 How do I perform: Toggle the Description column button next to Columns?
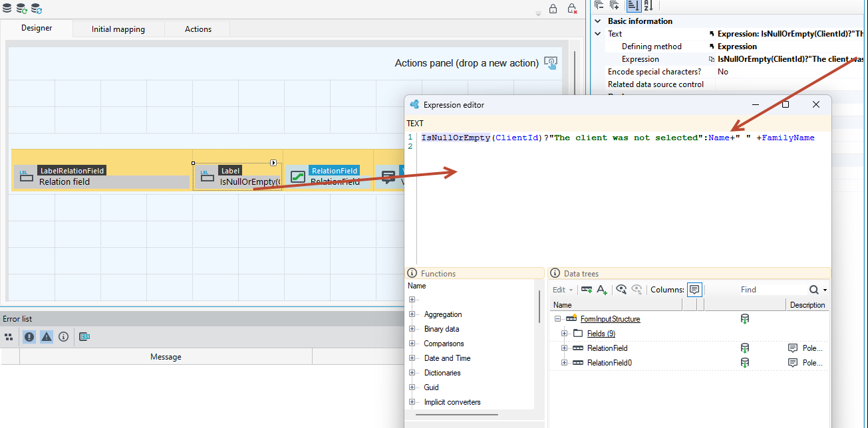[695, 290]
